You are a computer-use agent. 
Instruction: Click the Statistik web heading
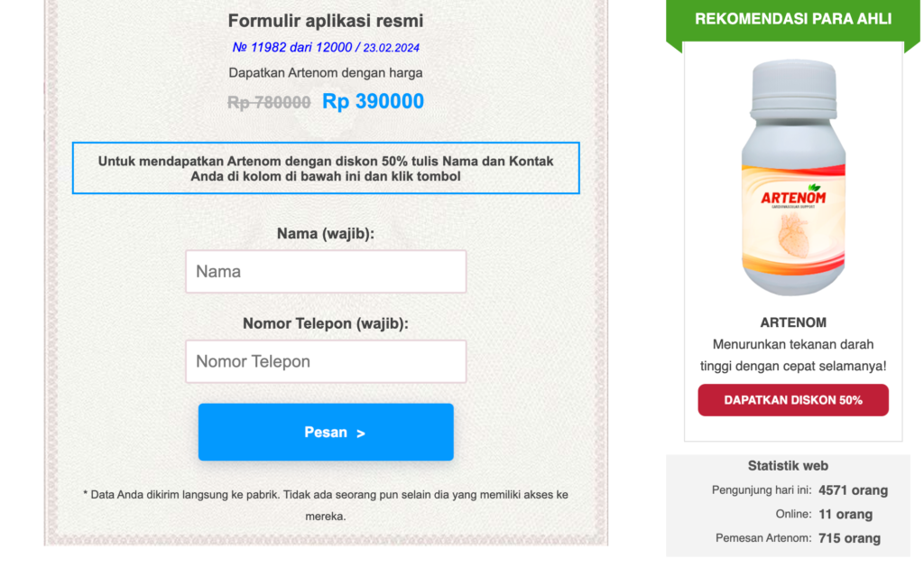788,466
